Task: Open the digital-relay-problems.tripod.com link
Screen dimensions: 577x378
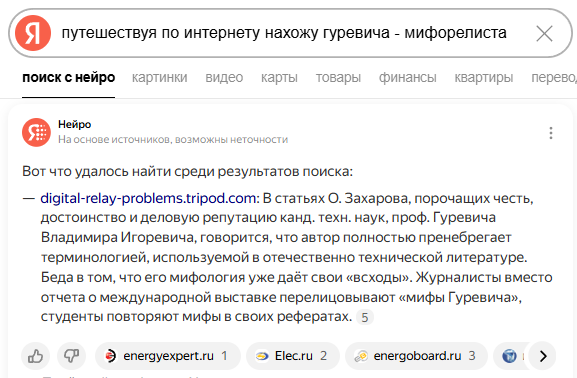Action: 148,198
